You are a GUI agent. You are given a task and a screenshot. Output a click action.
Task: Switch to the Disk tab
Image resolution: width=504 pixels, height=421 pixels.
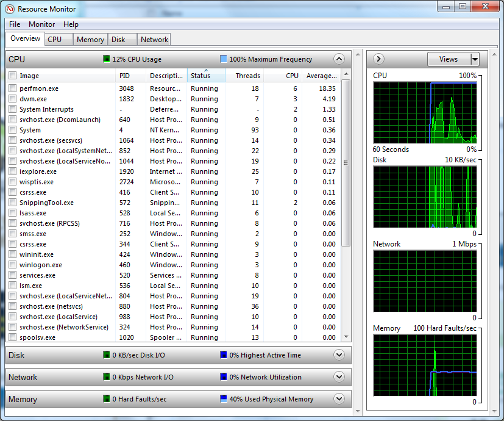point(122,40)
